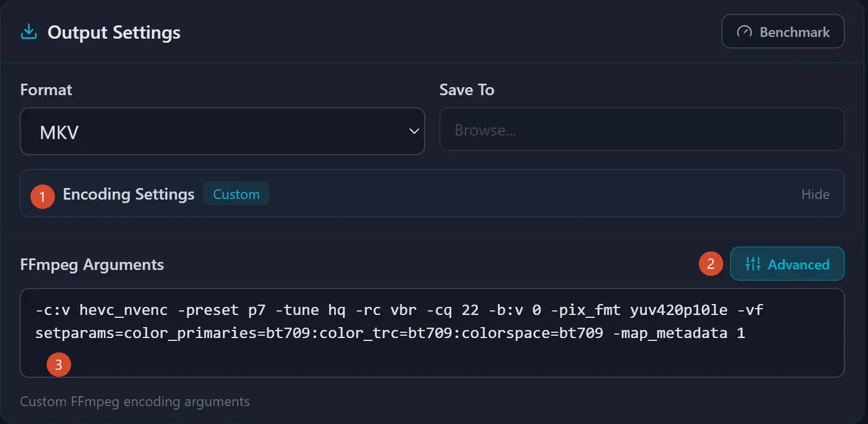868x424 pixels.
Task: Click the hevc_nvenc text in the arguments
Action: (x=124, y=310)
